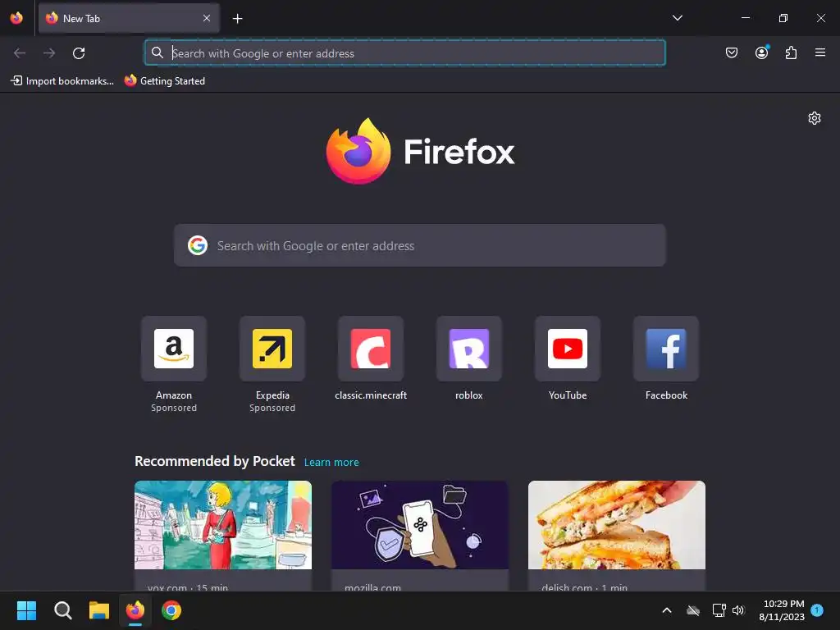This screenshot has height=630, width=840.
Task: Open the Firefox account icon
Action: click(x=762, y=52)
